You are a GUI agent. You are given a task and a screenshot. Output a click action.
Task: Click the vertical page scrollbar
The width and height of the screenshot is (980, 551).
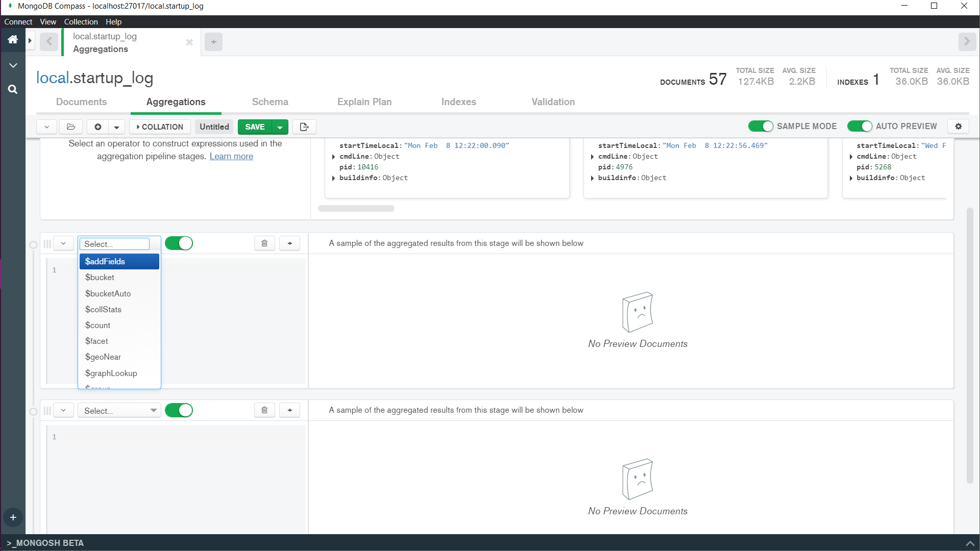(970, 345)
